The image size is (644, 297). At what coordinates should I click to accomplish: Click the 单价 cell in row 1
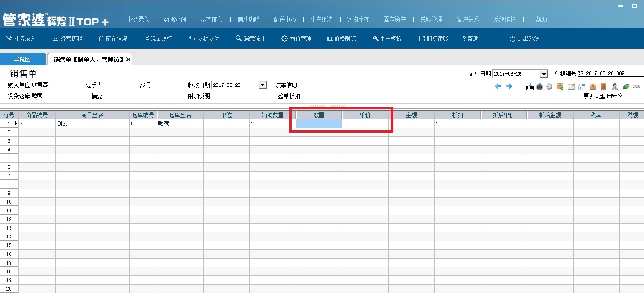coord(365,124)
